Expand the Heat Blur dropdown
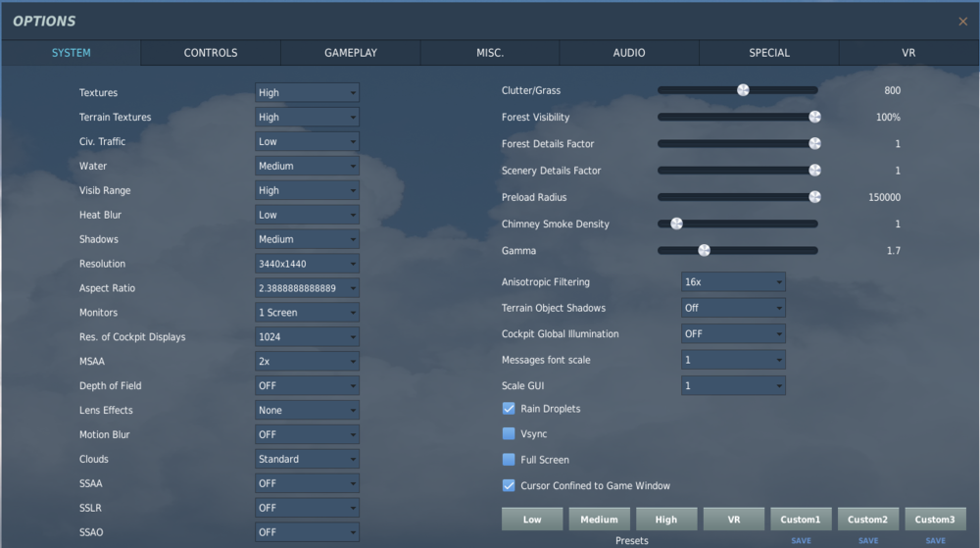The image size is (980, 548). coord(307,215)
